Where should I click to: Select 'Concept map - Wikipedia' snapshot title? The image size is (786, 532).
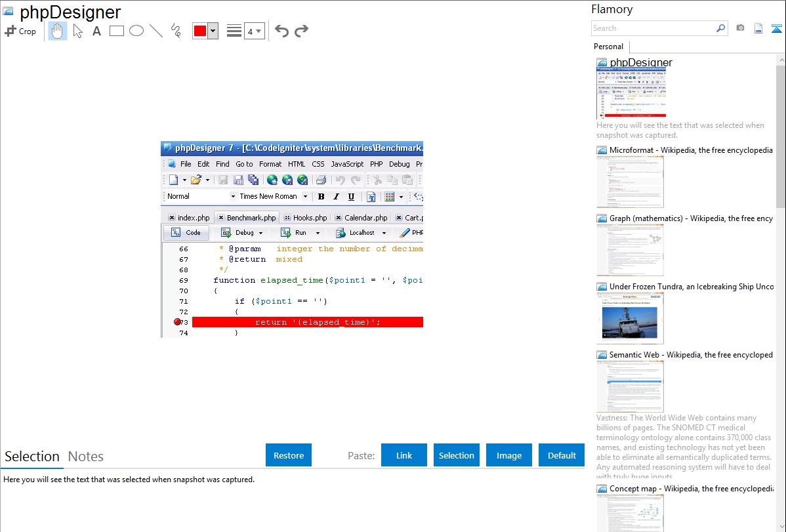[x=691, y=489]
